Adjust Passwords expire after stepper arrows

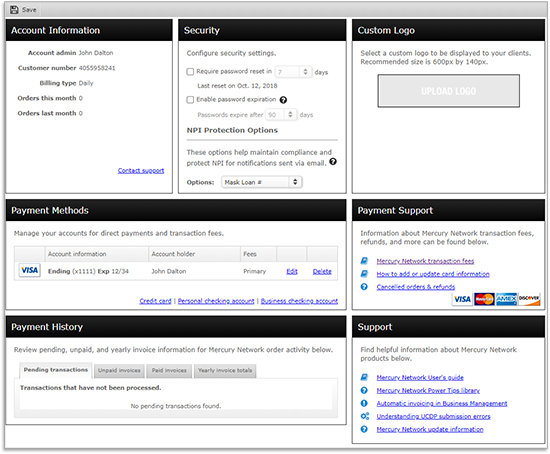tap(290, 115)
